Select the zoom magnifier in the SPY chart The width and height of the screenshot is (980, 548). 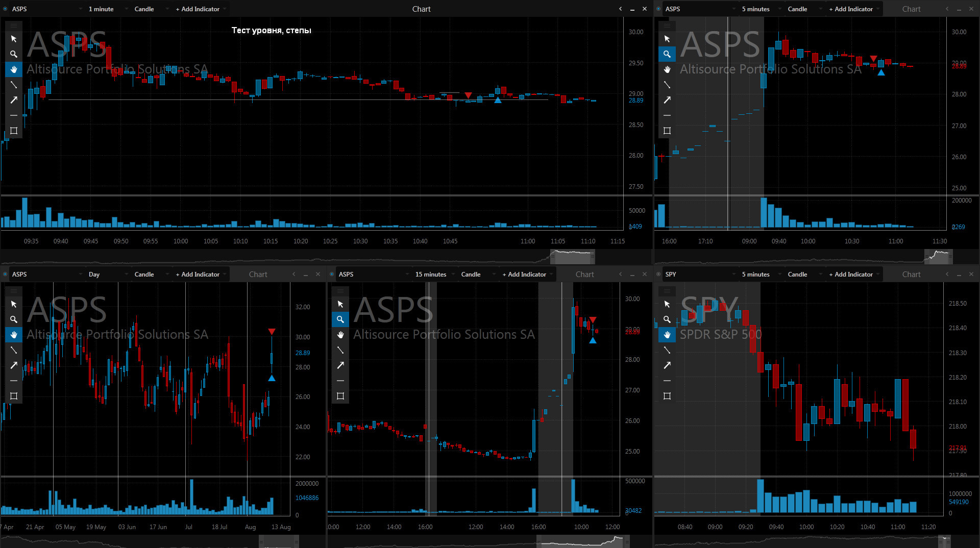click(667, 319)
